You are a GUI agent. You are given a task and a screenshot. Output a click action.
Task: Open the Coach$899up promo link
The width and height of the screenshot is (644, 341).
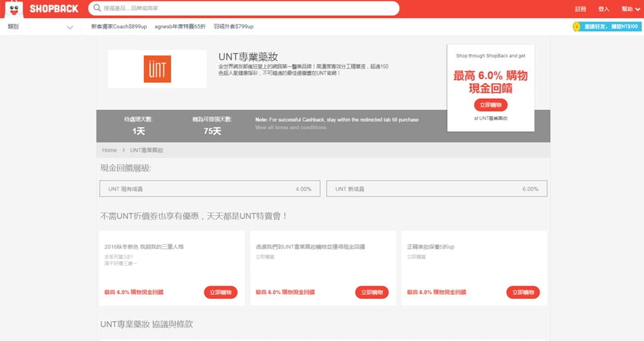point(118,26)
